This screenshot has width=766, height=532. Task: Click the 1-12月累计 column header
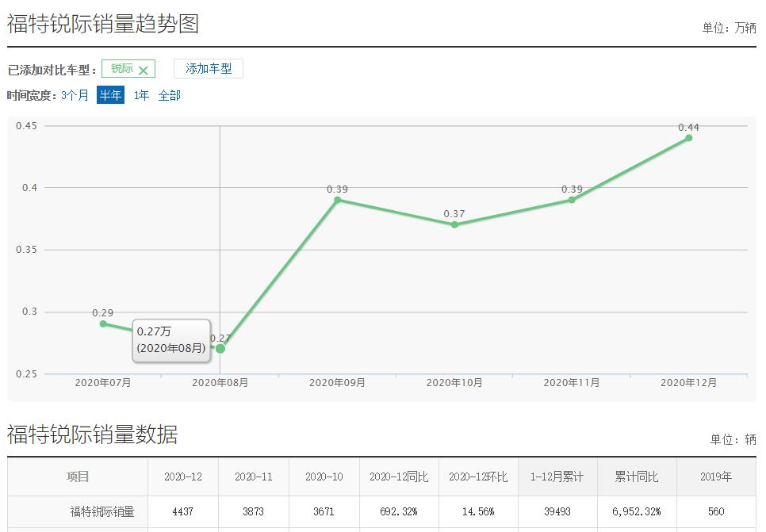point(557,477)
